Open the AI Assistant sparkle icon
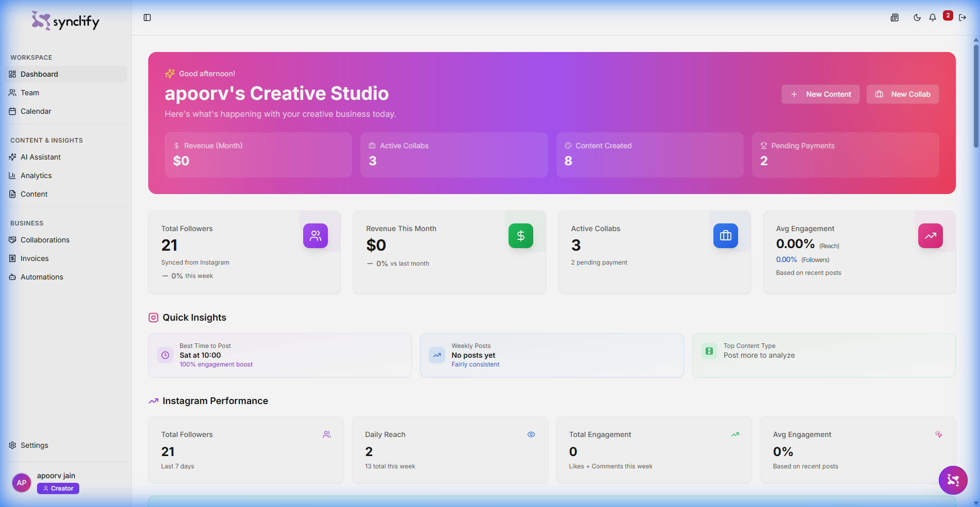This screenshot has height=507, width=980. (x=12, y=156)
